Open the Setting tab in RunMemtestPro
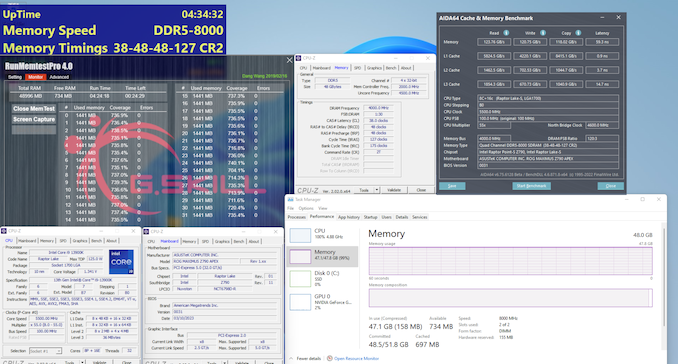678x364 pixels. 15,77
